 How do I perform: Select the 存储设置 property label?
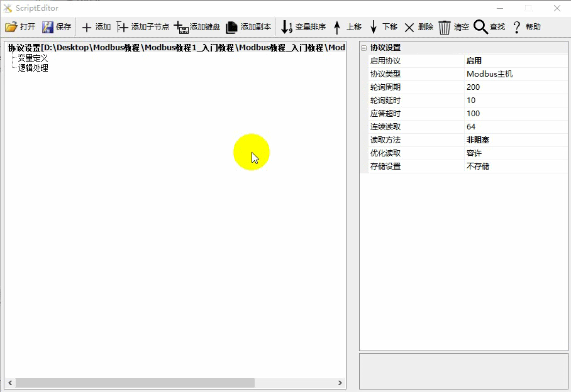(x=385, y=166)
